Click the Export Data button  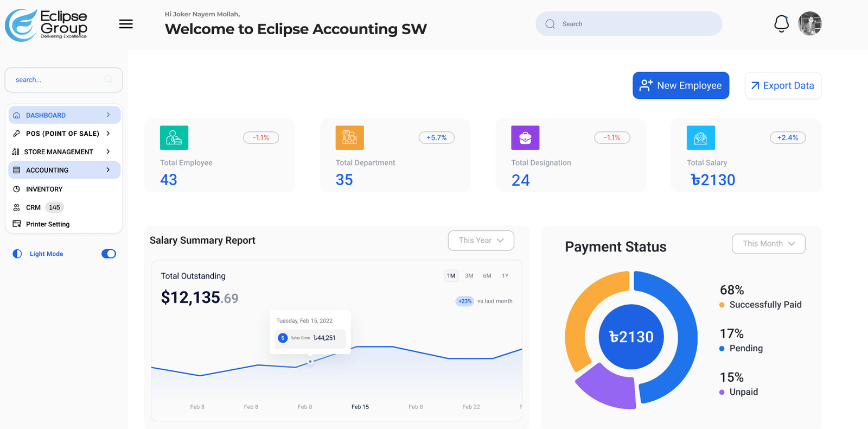point(783,86)
